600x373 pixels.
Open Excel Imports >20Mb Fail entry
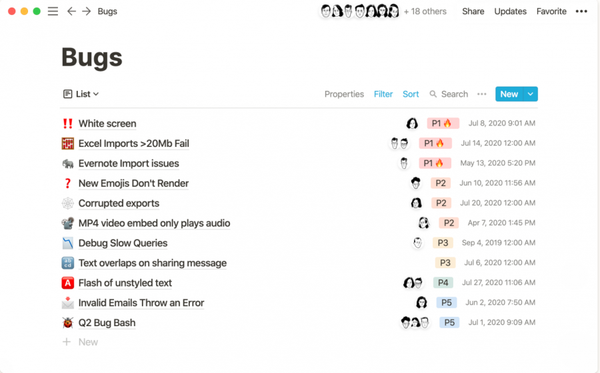134,143
